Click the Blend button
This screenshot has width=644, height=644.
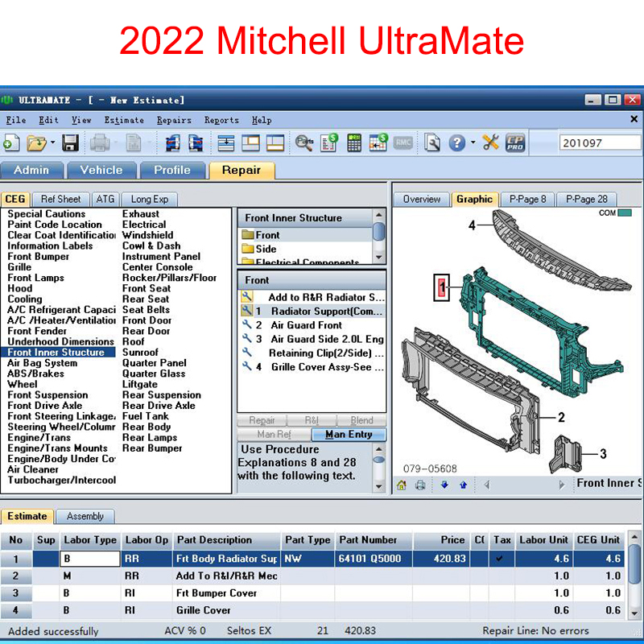pos(361,420)
